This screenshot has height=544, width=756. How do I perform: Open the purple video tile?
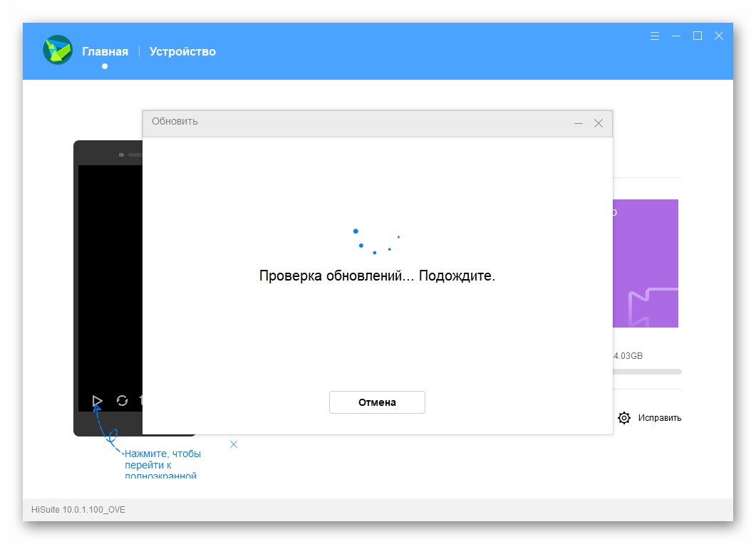point(646,263)
